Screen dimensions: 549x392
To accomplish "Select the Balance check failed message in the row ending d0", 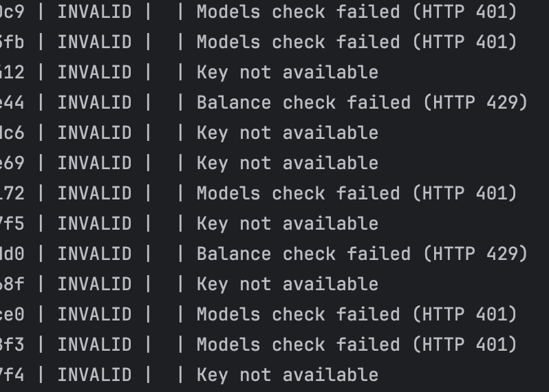I will click(362, 254).
